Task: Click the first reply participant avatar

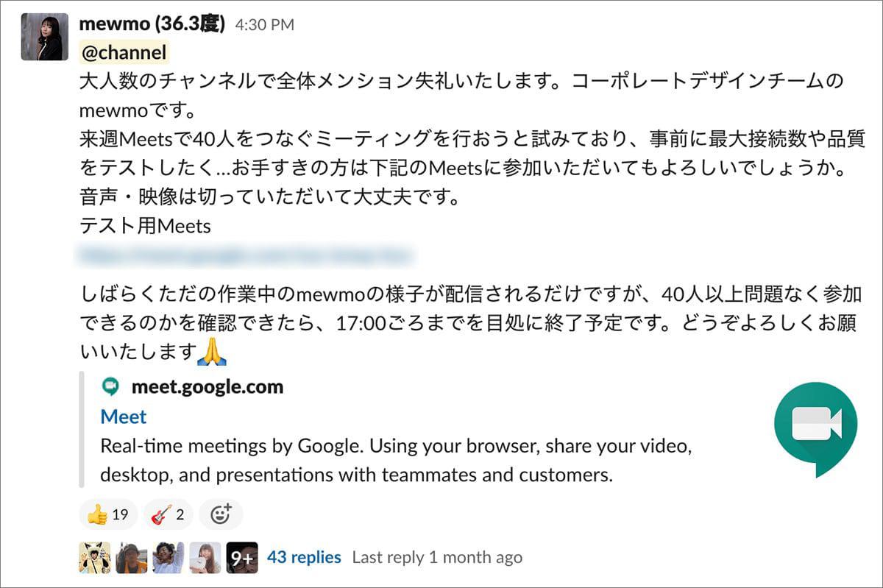Action: 94,557
